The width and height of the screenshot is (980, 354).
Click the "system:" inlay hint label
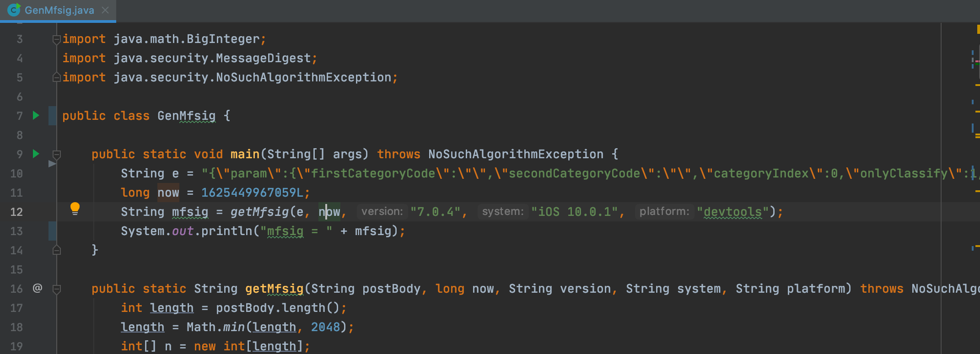[x=502, y=212]
